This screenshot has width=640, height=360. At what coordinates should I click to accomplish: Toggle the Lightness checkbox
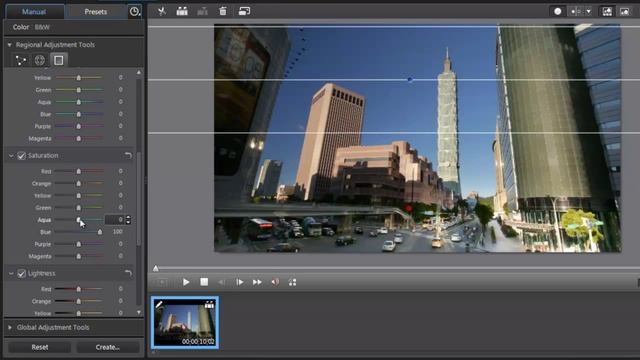(x=22, y=273)
